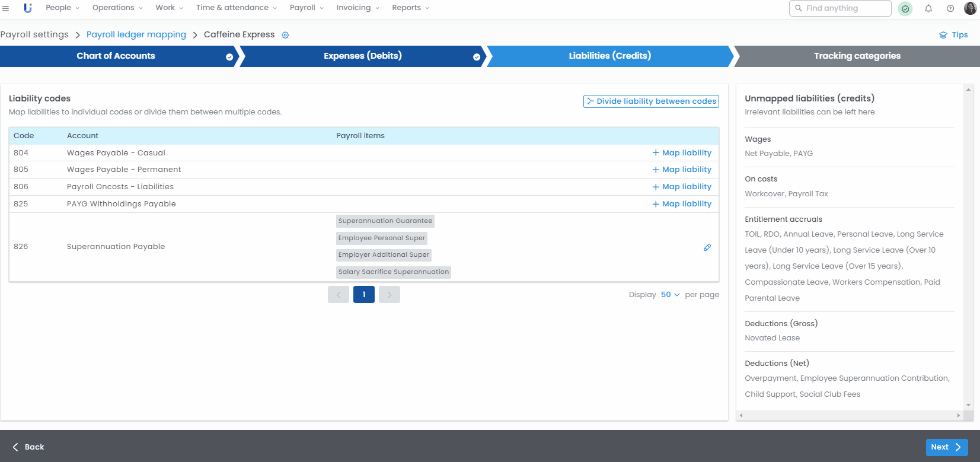The width and height of the screenshot is (980, 462).
Task: Click the app logo icon
Action: 27,8
